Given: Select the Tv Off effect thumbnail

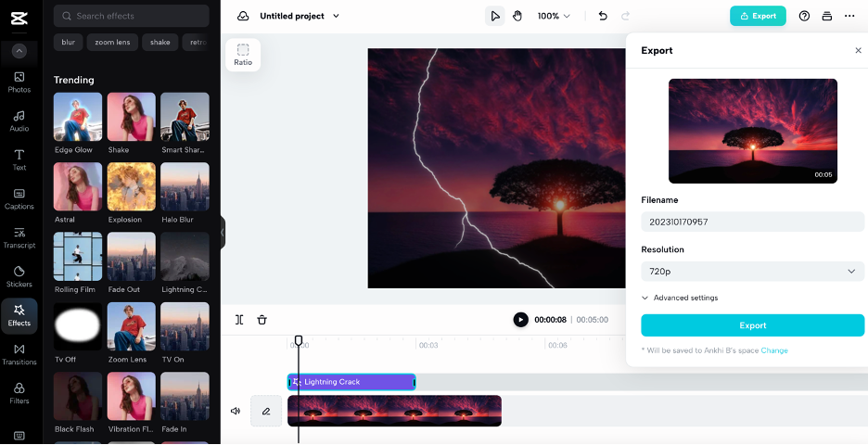Looking at the screenshot, I should 78,326.
